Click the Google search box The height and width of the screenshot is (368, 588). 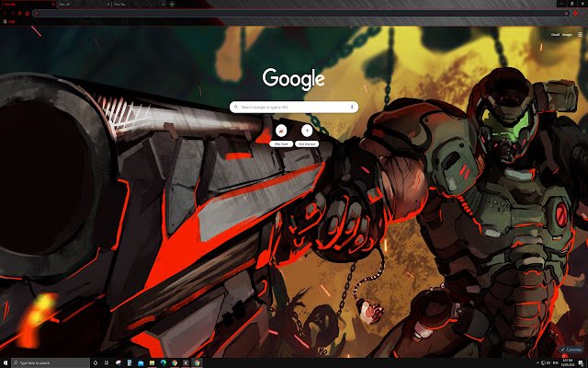294,107
